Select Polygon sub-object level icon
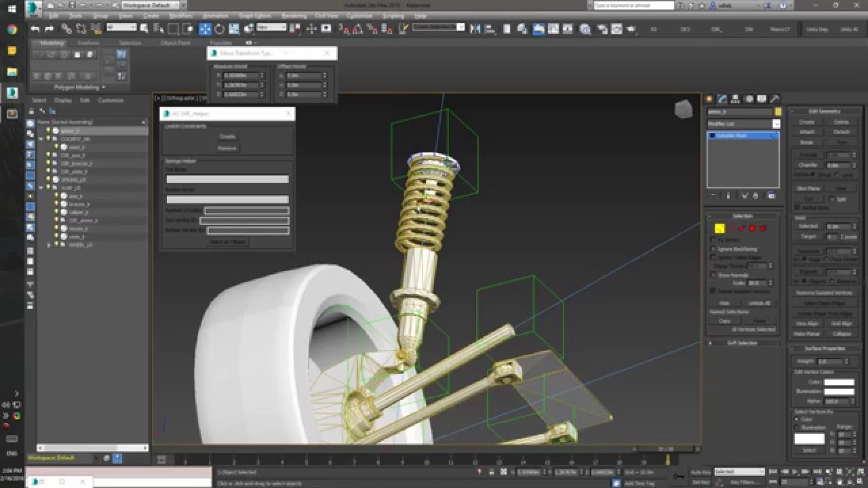Viewport: 868px width, 488px height. pos(752,228)
